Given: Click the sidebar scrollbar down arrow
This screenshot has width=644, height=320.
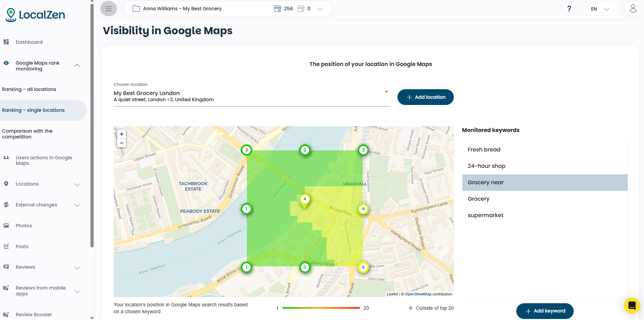Looking at the screenshot, I should click(92, 318).
